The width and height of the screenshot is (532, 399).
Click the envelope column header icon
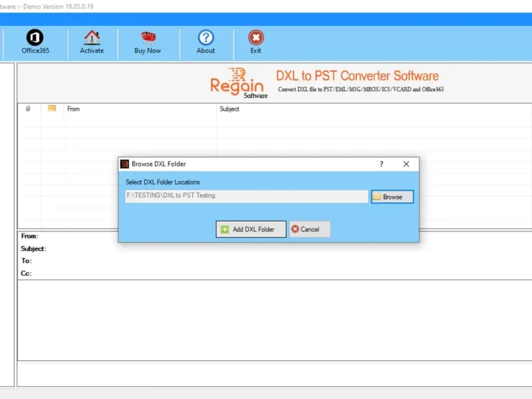52,108
